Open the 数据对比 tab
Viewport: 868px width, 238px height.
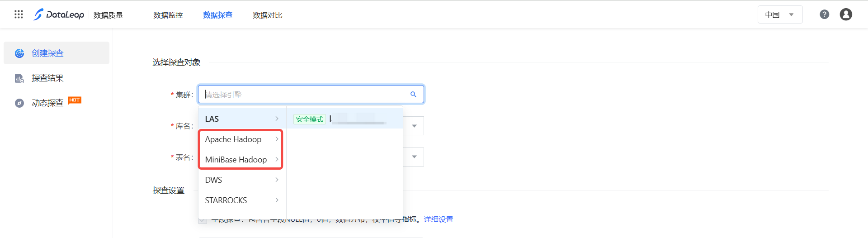point(268,15)
